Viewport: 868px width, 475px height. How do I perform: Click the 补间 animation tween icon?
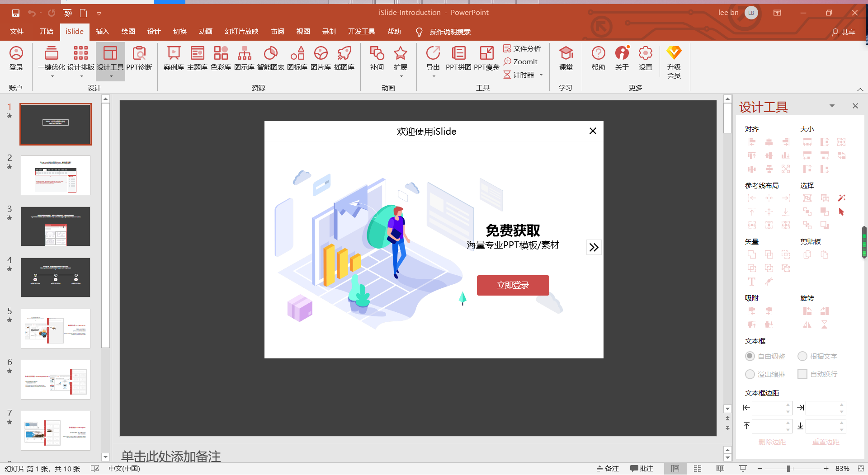pyautogui.click(x=377, y=59)
